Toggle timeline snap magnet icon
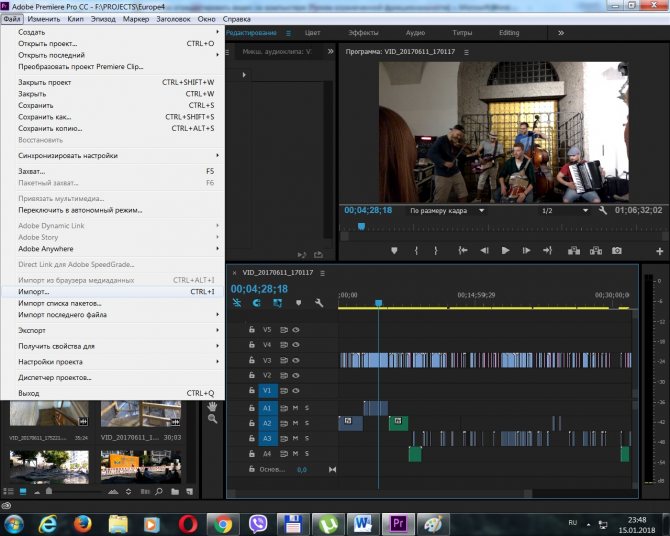The image size is (670, 536). coord(257,303)
